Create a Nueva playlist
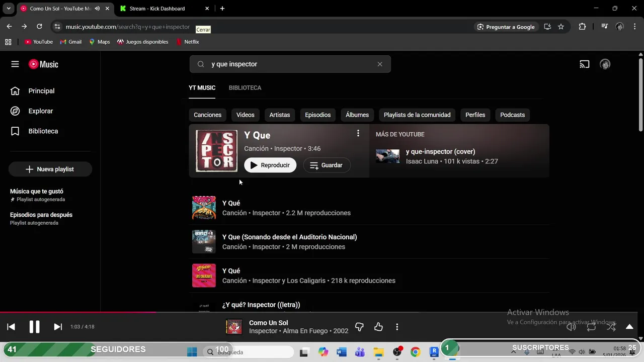 point(50,169)
